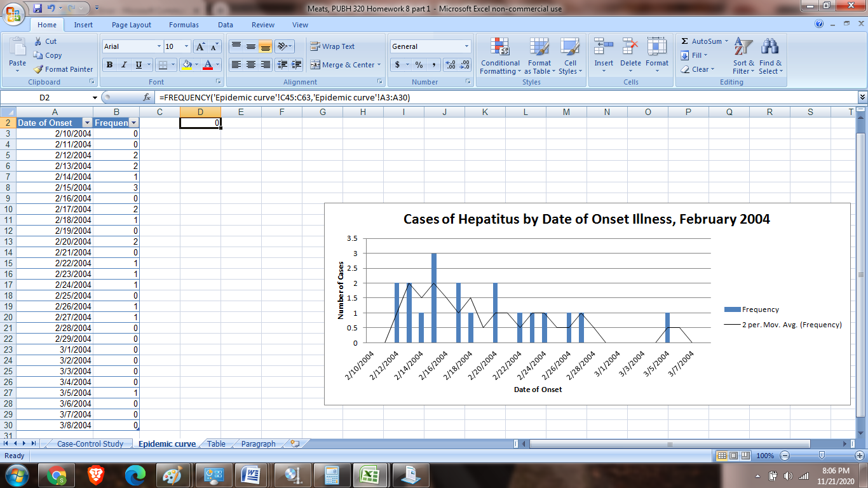The height and width of the screenshot is (488, 868).
Task: Click the Insert Function fx icon
Action: tap(147, 98)
